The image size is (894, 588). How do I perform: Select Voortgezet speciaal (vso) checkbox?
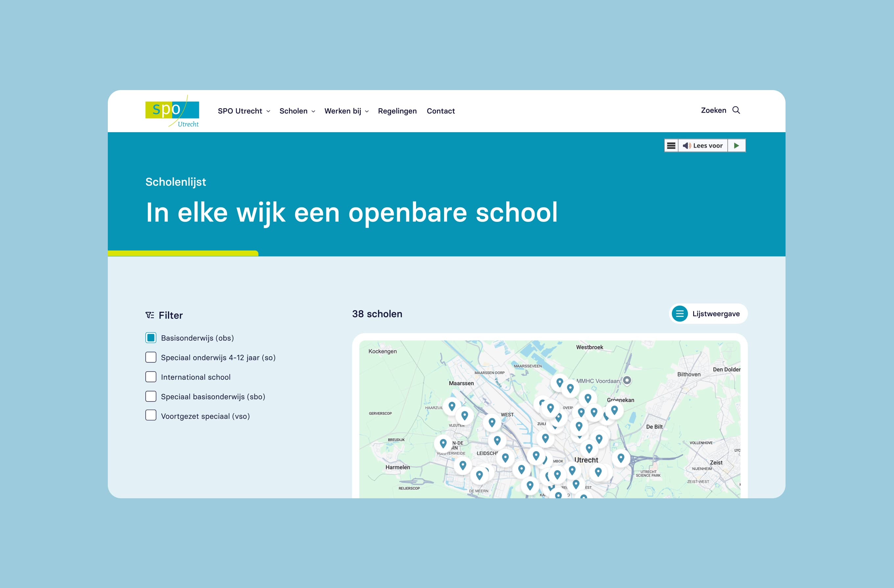[151, 415]
